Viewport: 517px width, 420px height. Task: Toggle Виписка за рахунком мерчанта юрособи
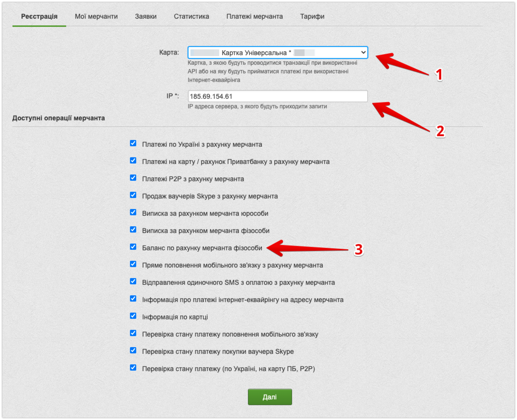click(x=133, y=212)
